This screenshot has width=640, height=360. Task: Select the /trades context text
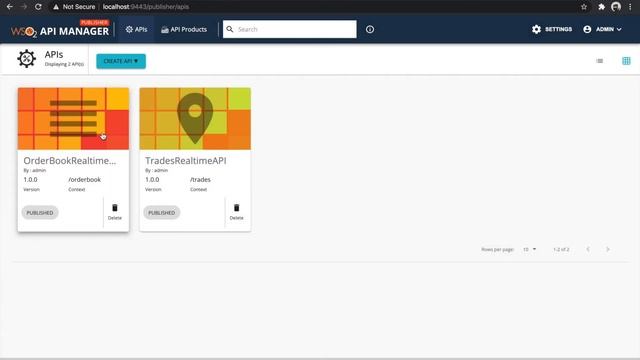[200, 180]
